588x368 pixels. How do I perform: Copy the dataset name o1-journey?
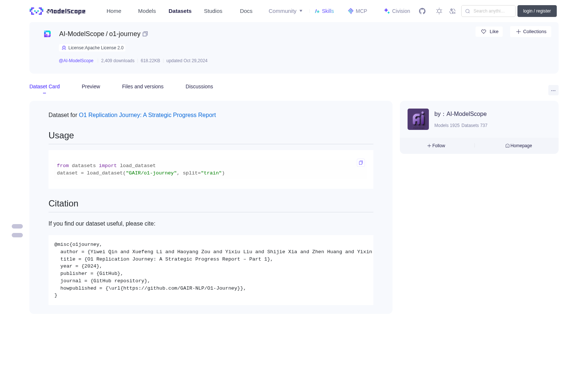point(145,34)
